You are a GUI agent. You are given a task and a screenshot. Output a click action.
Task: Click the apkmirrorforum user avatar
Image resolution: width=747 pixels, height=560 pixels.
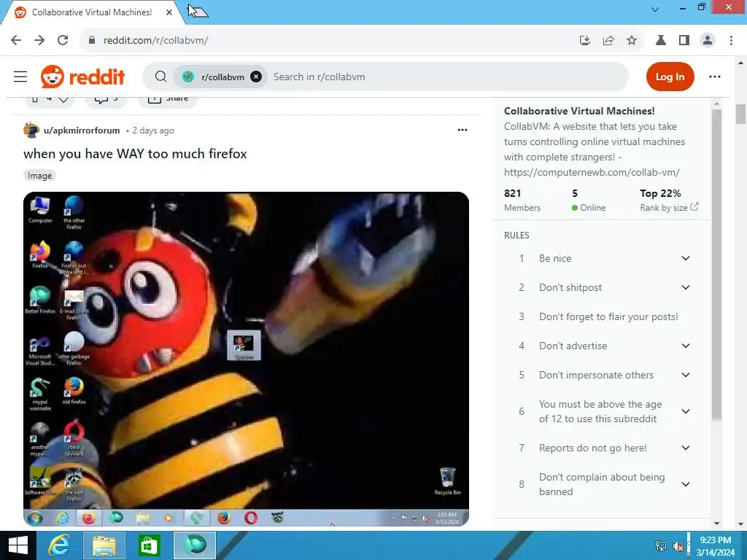31,130
